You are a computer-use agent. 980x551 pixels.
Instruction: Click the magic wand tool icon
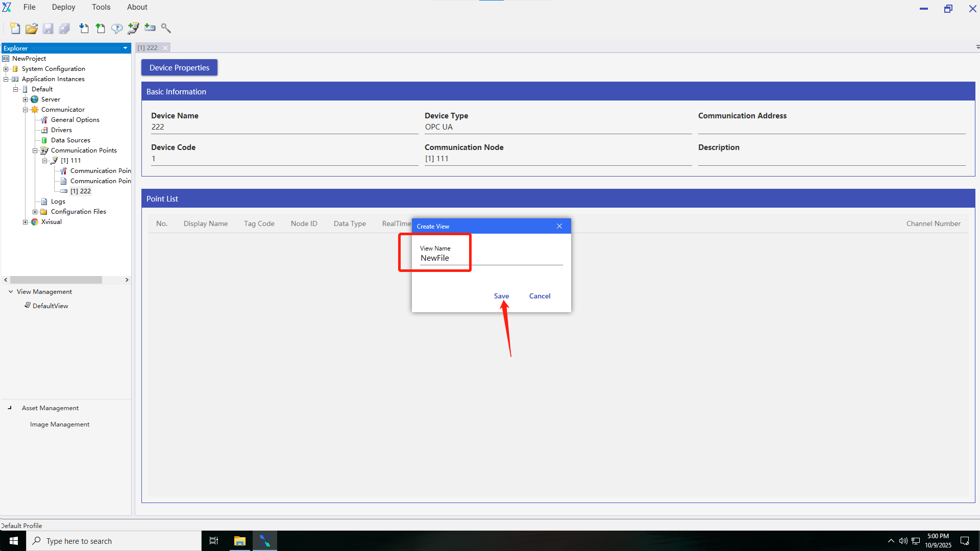pyautogui.click(x=166, y=28)
